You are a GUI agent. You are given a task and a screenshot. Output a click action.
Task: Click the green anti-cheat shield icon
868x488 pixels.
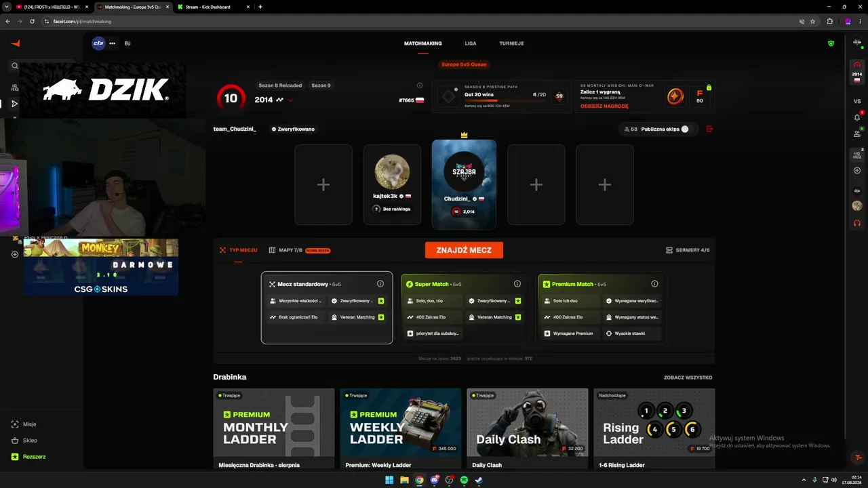point(831,43)
